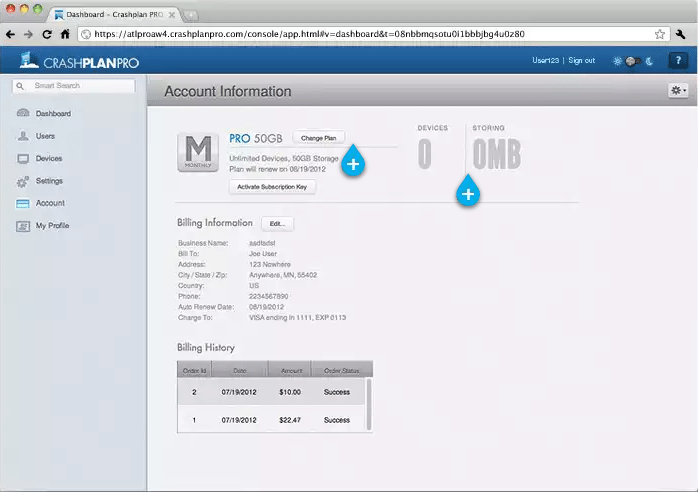Click the Devices monitor icon
Screen dimensions: 698x492
pyautogui.click(x=23, y=159)
